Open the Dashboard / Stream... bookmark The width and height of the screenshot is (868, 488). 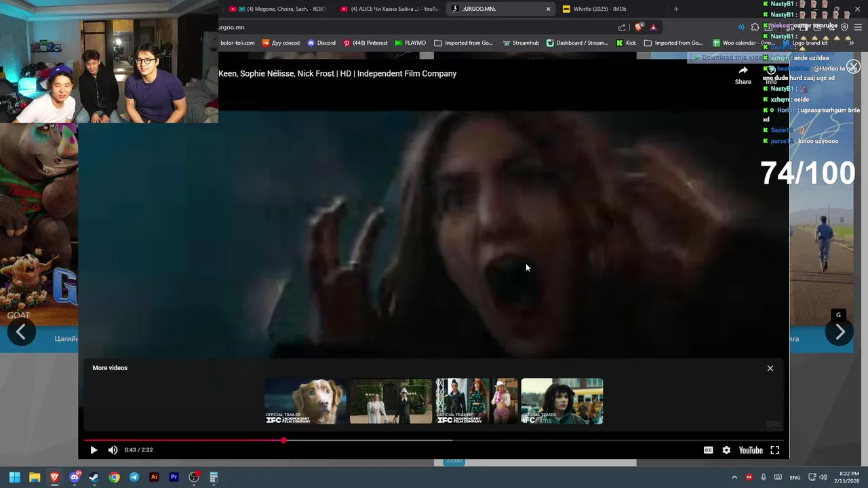(x=578, y=43)
